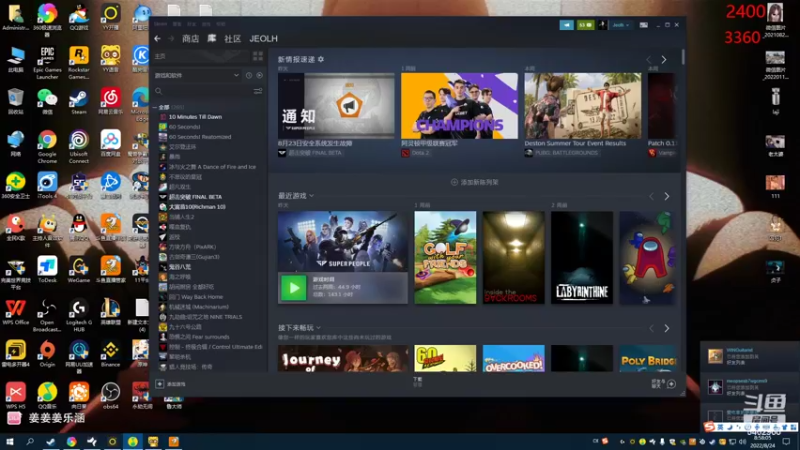Open the 下载 downloads link at bottom
Viewport: 800px width, 450px height.
tap(417, 382)
